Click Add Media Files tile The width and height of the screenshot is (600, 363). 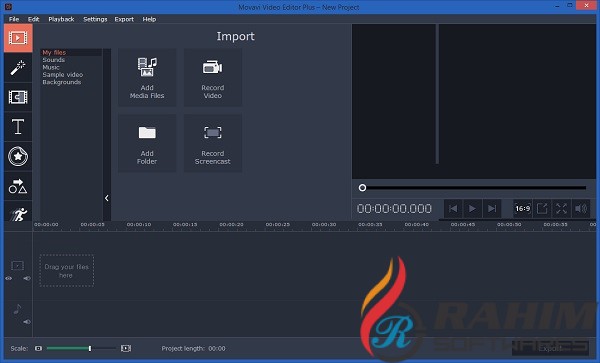pyautogui.click(x=147, y=78)
